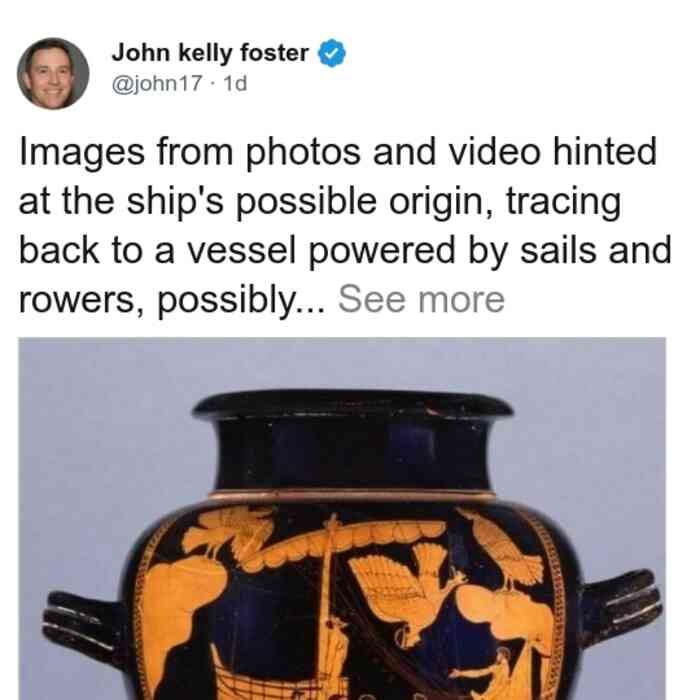The image size is (700, 700).
Task: Visit the @john17 handle
Action: click(x=157, y=83)
